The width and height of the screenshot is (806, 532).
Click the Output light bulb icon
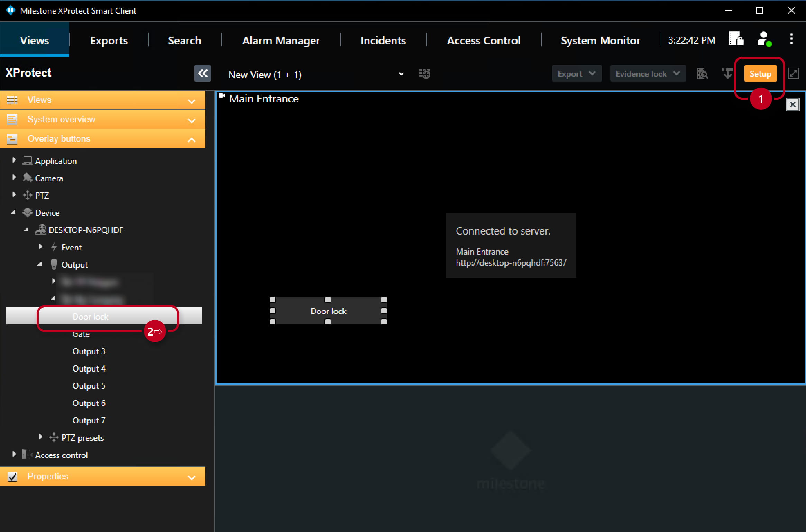[x=54, y=264]
